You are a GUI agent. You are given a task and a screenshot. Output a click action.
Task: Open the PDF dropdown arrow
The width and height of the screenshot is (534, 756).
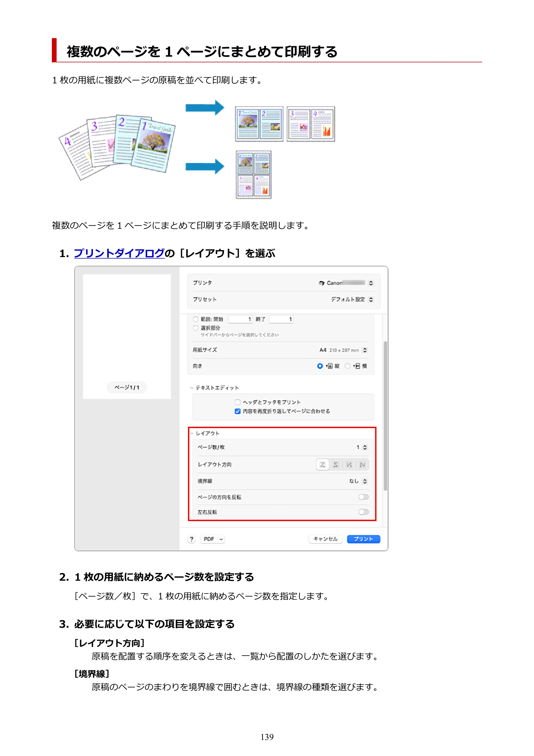click(x=221, y=539)
